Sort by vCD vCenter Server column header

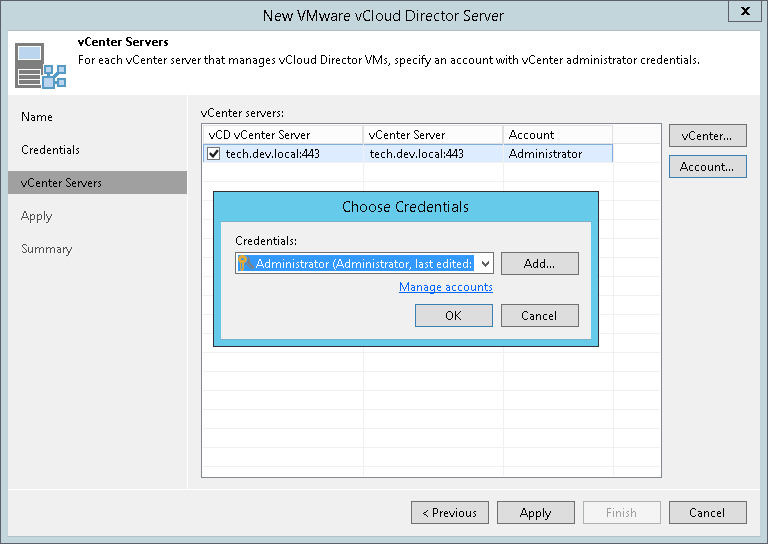click(283, 135)
